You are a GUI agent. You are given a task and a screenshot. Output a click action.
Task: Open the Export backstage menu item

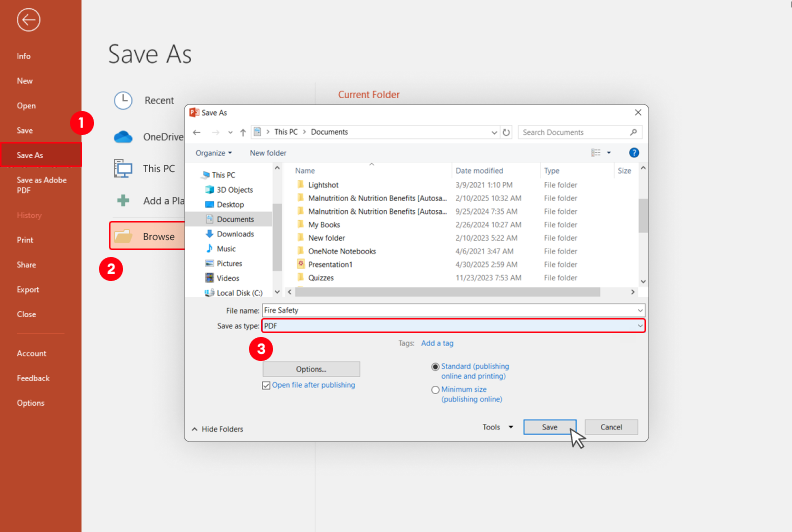coord(28,289)
